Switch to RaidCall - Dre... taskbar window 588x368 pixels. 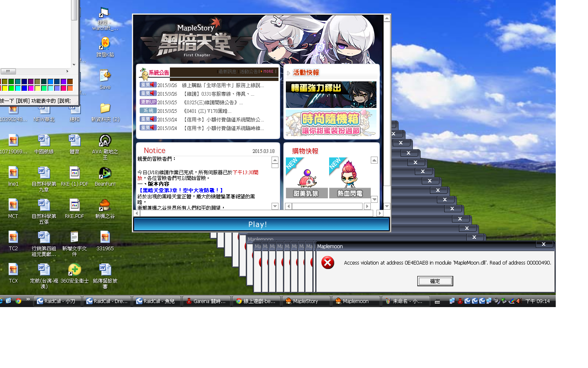(x=107, y=301)
